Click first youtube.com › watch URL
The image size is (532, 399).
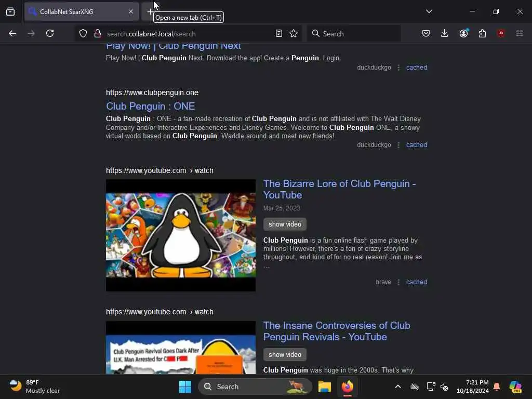click(x=159, y=170)
